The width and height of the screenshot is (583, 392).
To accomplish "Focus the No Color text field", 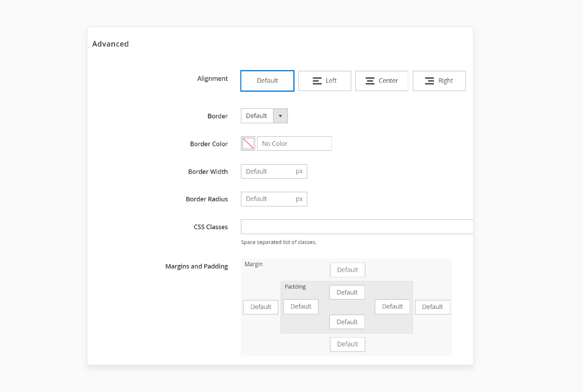I will [294, 144].
